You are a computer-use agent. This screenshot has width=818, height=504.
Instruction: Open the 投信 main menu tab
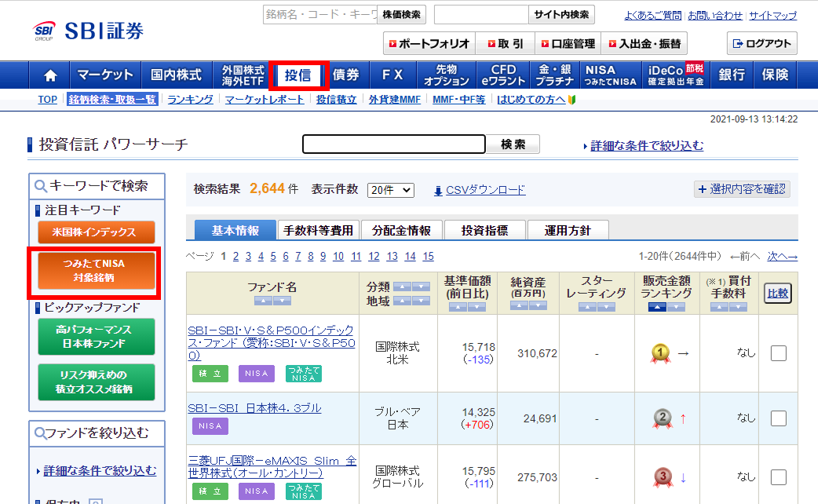(298, 75)
